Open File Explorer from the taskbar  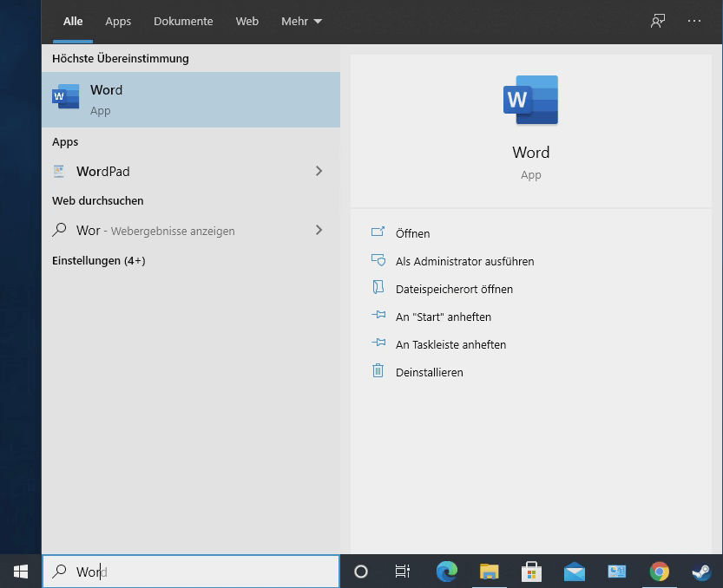click(x=490, y=572)
